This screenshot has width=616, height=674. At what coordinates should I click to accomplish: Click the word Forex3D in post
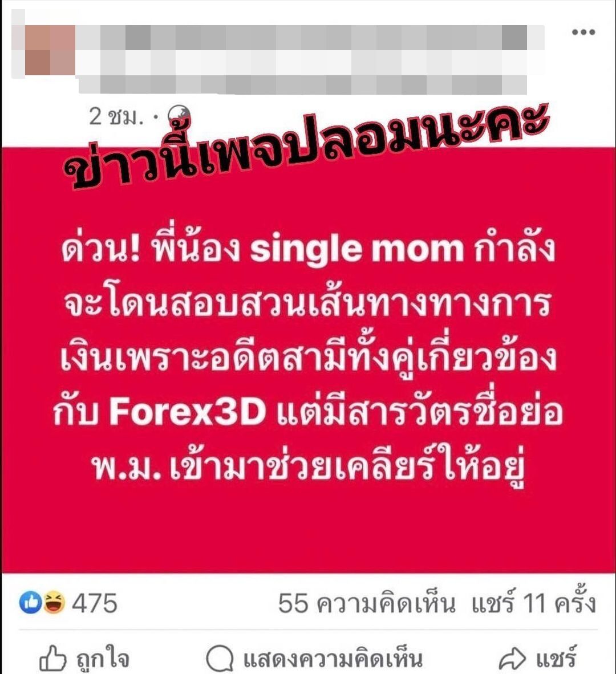pyautogui.click(x=188, y=411)
